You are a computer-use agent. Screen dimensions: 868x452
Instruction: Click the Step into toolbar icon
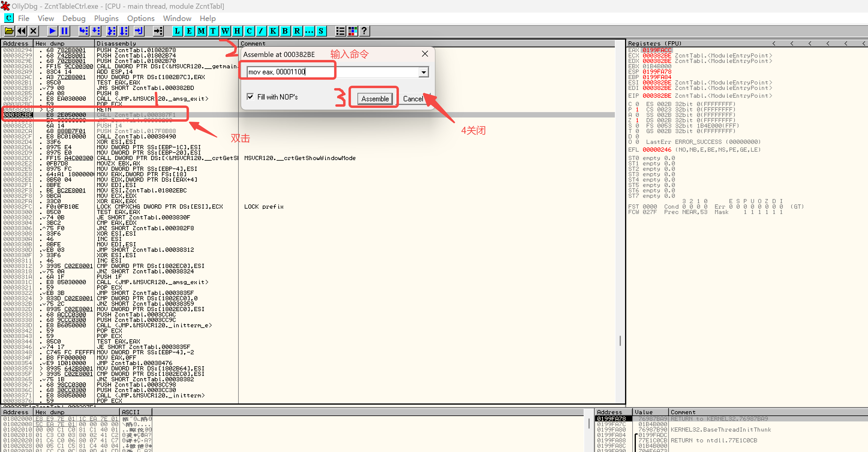(83, 31)
